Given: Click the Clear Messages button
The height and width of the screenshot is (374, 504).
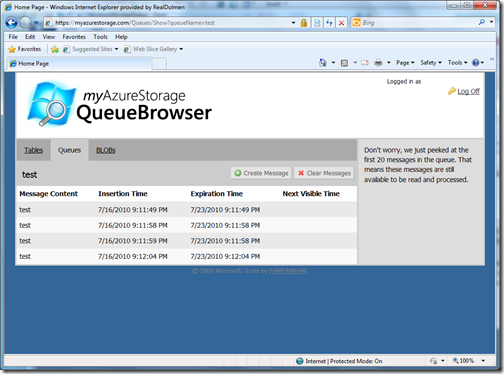Looking at the screenshot, I should pos(324,173).
